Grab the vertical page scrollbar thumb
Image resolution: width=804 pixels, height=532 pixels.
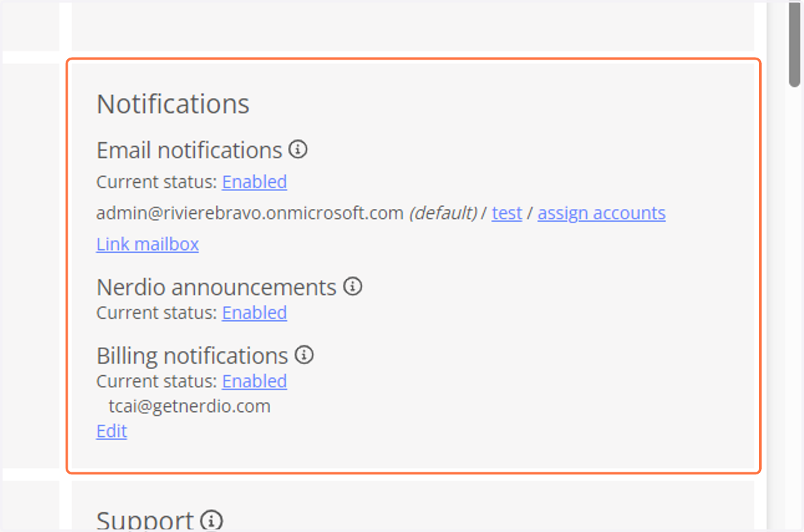[795, 44]
